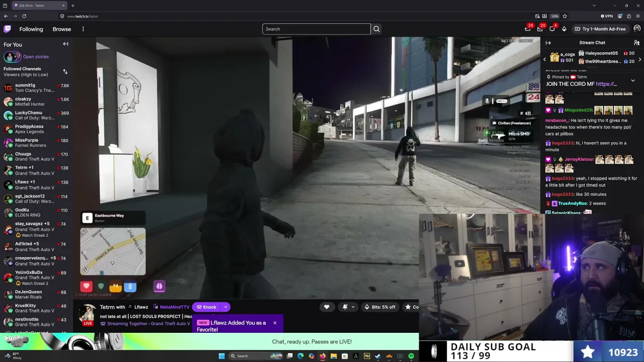Go back to the previous page

pos(6,16)
